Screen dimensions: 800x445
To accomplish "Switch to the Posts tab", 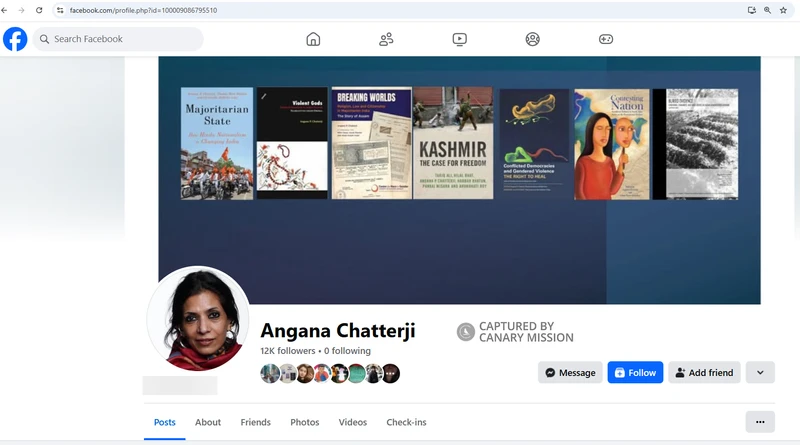I will pos(165,423).
